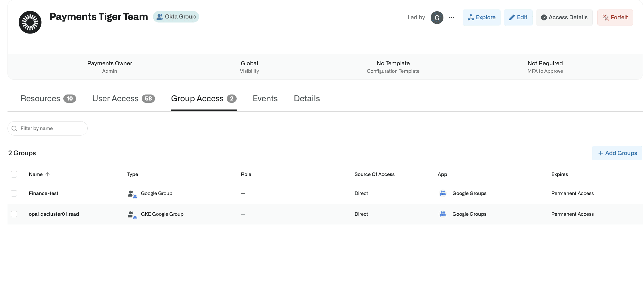The image size is (644, 300).
Task: Toggle the select-all checkbox in header
Action: tap(14, 174)
